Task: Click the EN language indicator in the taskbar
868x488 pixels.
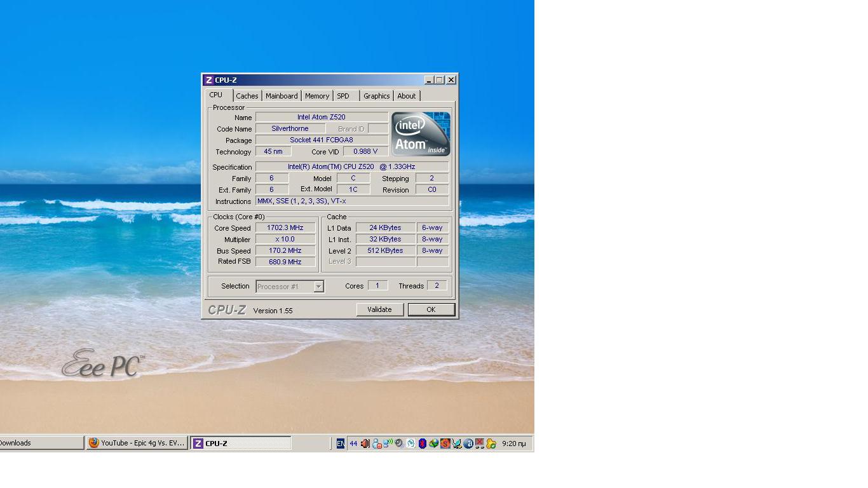Action: (x=341, y=444)
